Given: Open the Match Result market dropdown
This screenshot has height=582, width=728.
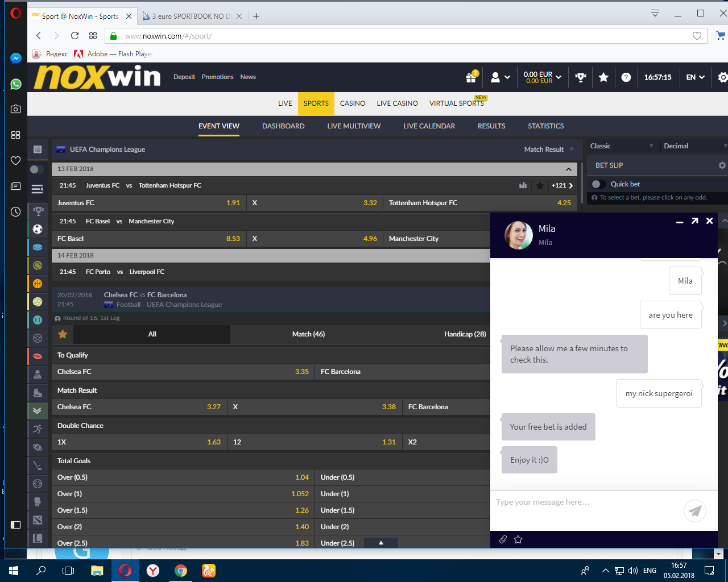Looking at the screenshot, I should [549, 149].
